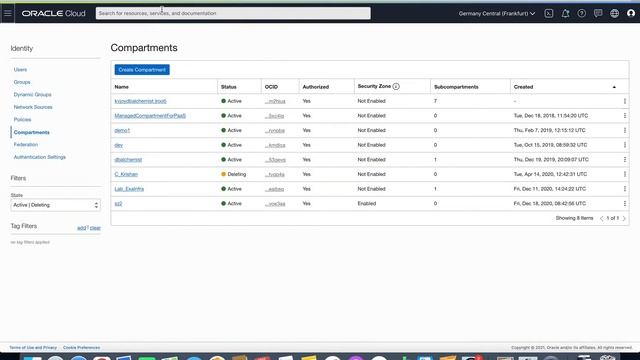640x360 pixels.
Task: Open actions menu for C_Krishan row
Action: [x=624, y=174]
